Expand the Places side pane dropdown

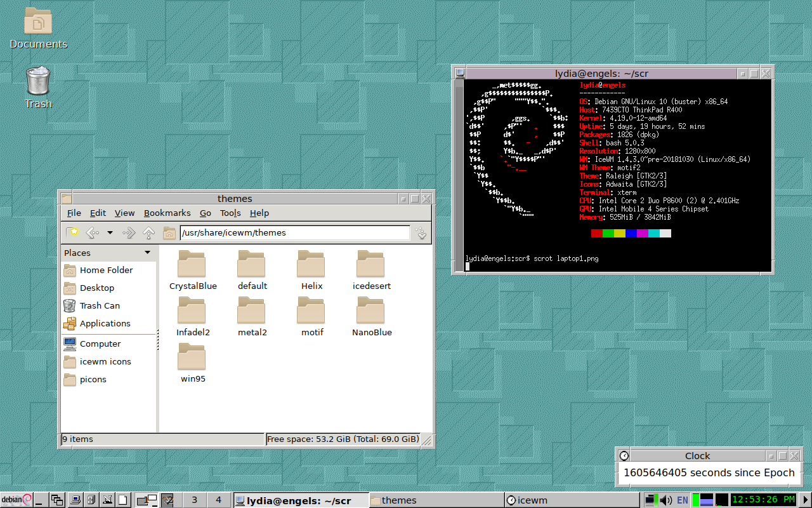pos(148,253)
